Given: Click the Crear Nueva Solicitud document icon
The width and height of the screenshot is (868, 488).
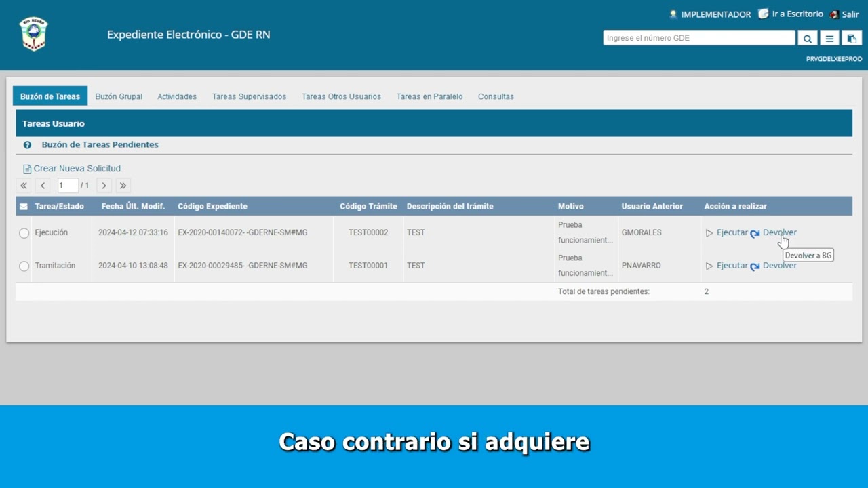Looking at the screenshot, I should (x=27, y=169).
